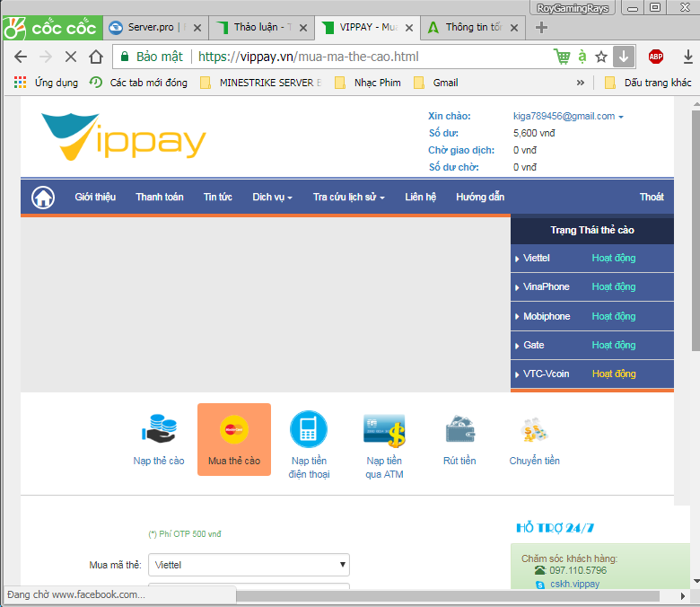Open the Tin tức menu item
The width and height of the screenshot is (700, 607).
click(x=218, y=197)
